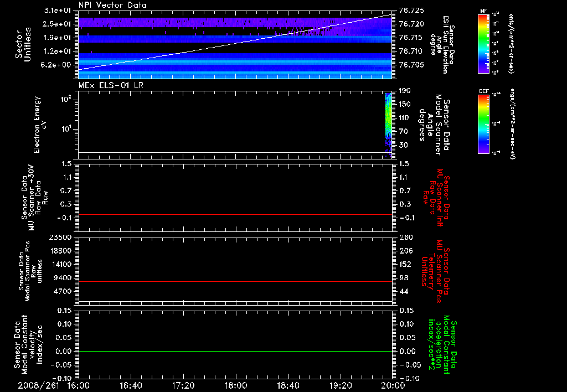This screenshot has width=567, height=392.
Task: Click the green 'Model Constant acceleration' label
Action: pos(442,345)
